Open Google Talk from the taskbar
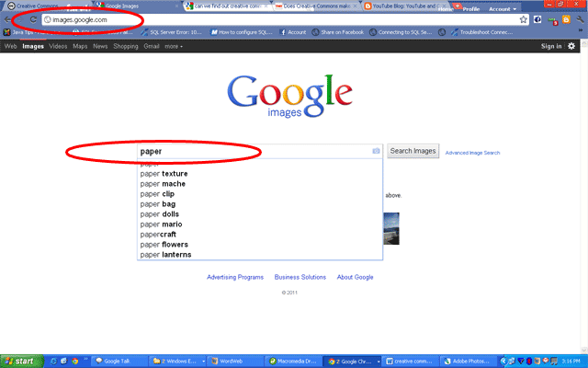Image resolution: width=588 pixels, height=368 pixels. (119, 362)
